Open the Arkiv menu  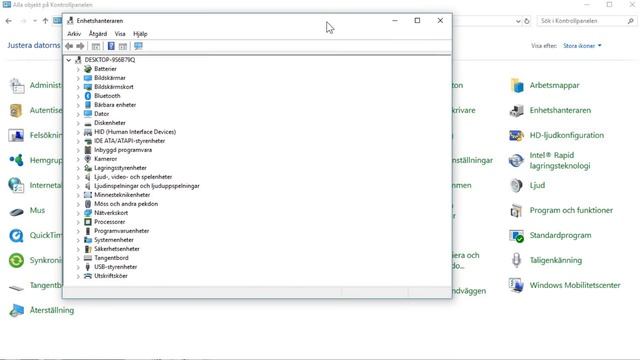[74, 34]
